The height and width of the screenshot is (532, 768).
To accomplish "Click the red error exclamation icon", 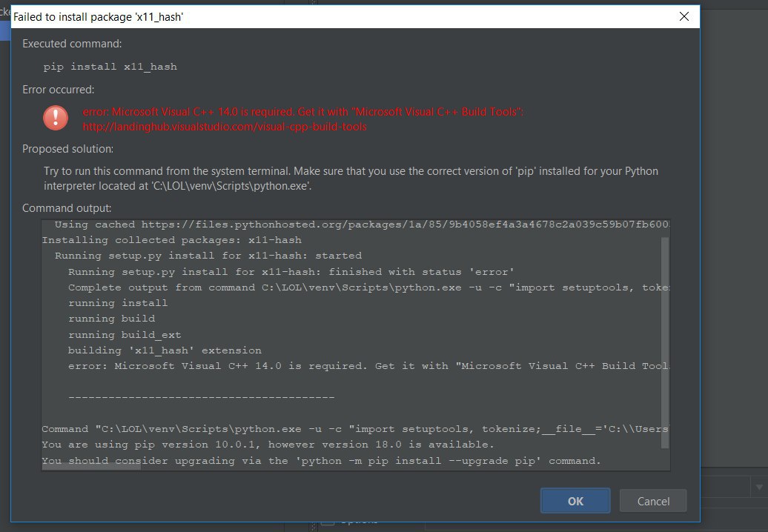I will pos(56,118).
